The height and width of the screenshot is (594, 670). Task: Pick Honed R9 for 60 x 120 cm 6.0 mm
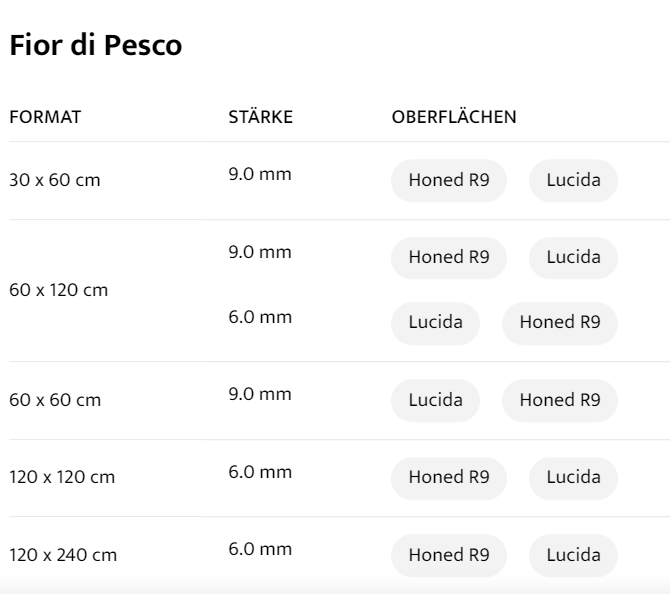pos(559,323)
